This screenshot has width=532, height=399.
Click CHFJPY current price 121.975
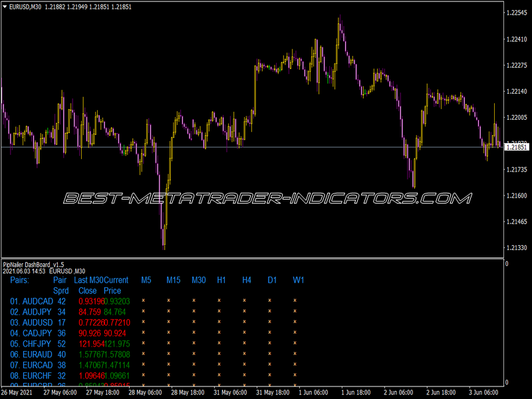[117, 344]
